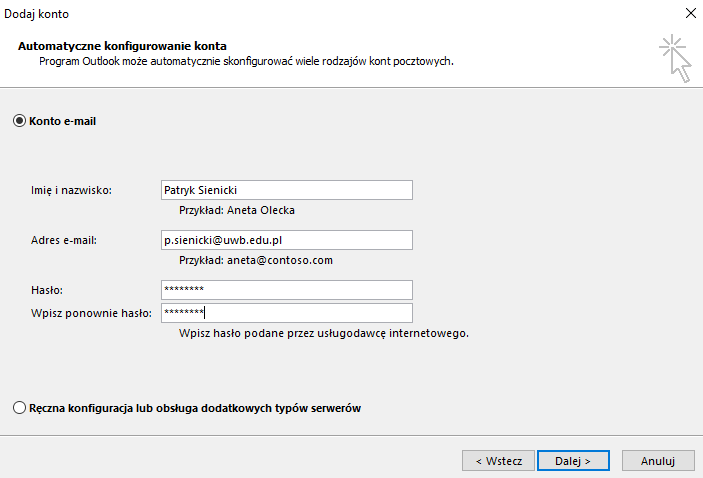Choose Ręczna konfiguracja lub obsługa dodatkowych typów serwerów
The height and width of the screenshot is (478, 703).
19,408
